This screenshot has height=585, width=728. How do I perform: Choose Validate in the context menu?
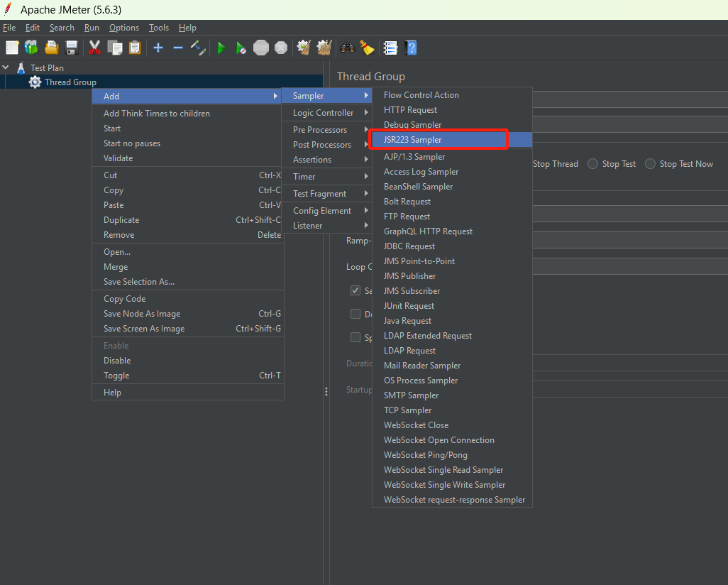pos(188,158)
